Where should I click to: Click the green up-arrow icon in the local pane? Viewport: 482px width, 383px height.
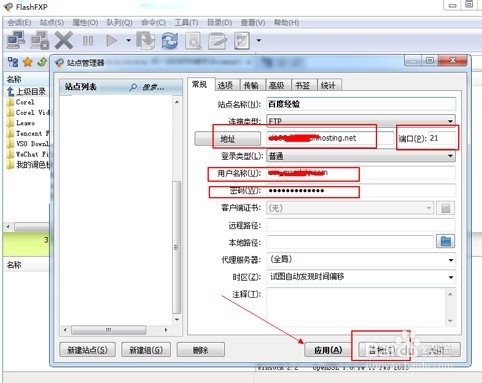pos(42,62)
